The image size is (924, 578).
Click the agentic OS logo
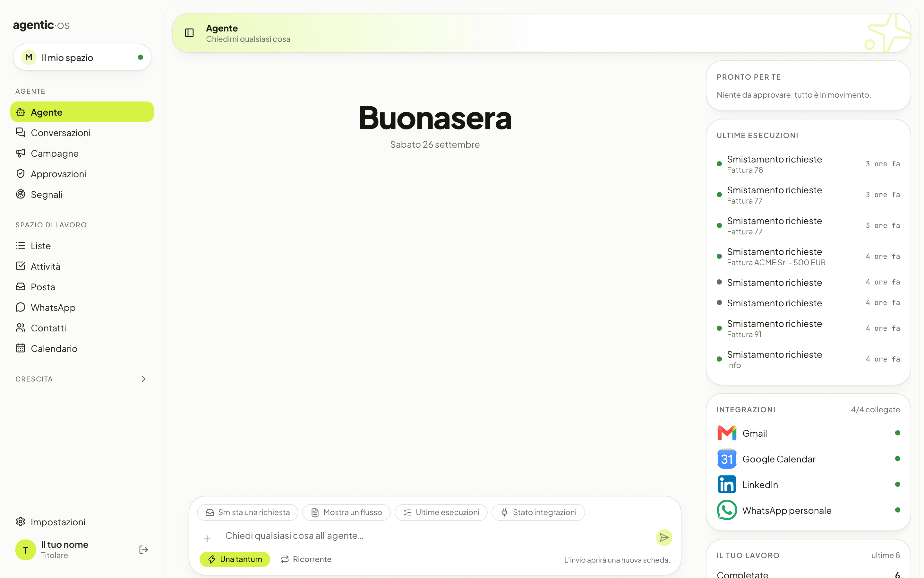pos(41,25)
